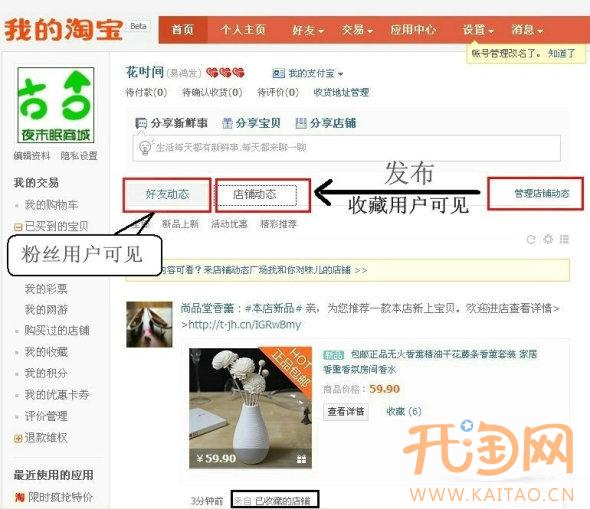Click the refresh icon above the feed
Viewport: 590px width, 509px height.
pyautogui.click(x=531, y=239)
